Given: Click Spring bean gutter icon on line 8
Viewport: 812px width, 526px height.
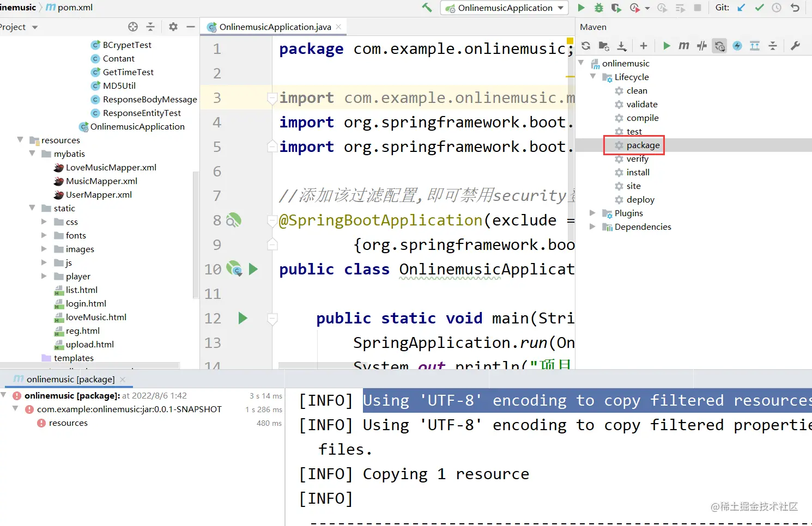Looking at the screenshot, I should click(x=233, y=220).
